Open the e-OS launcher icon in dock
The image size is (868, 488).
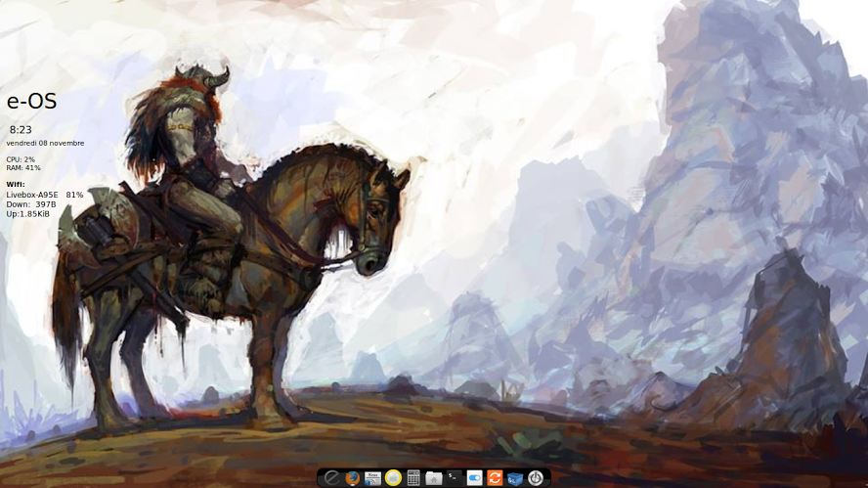tap(331, 477)
